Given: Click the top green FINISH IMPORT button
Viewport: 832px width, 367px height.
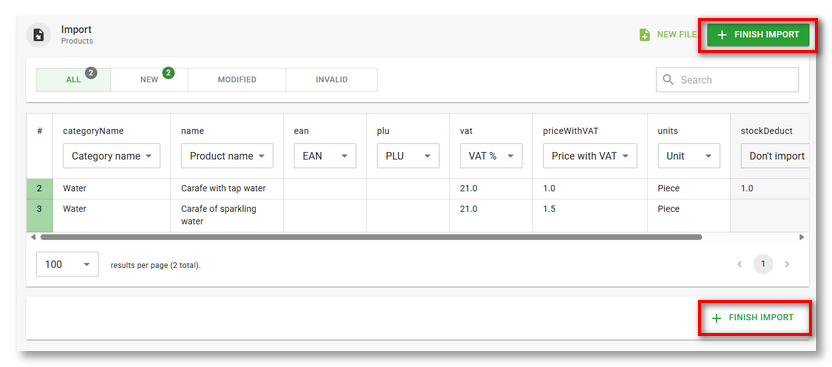Looking at the screenshot, I should 758,35.
